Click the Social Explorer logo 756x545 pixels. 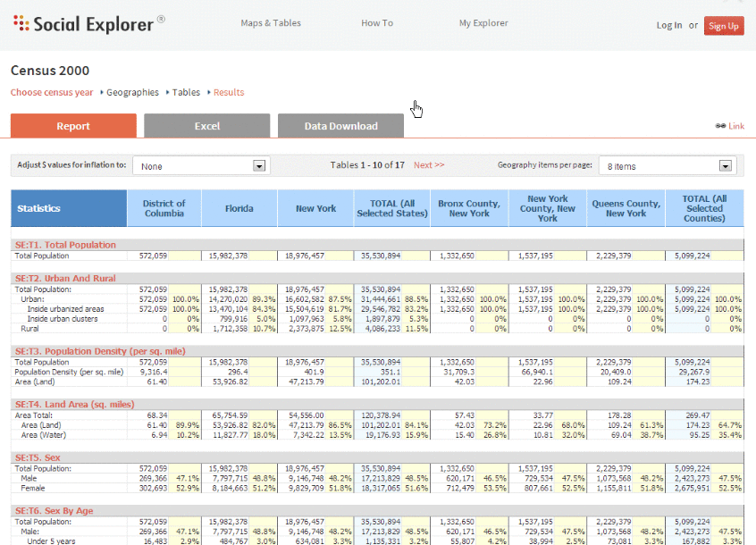(x=88, y=24)
